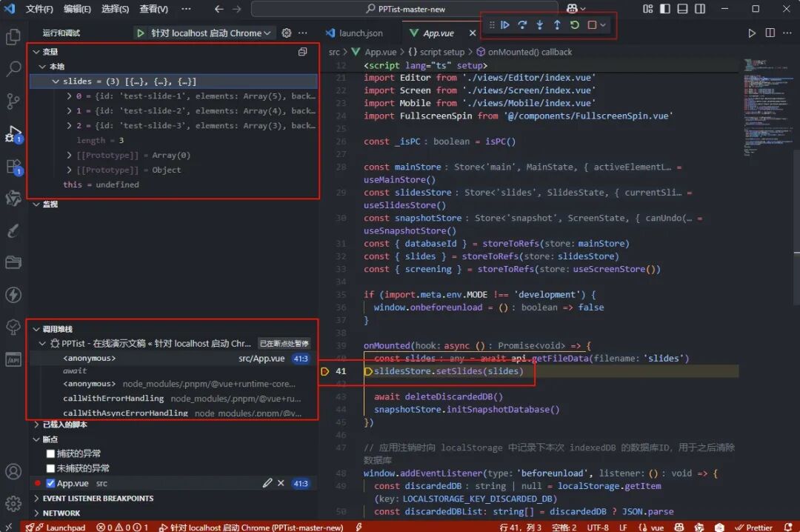
Task: Open errors and warnings in status bar
Action: point(122,528)
